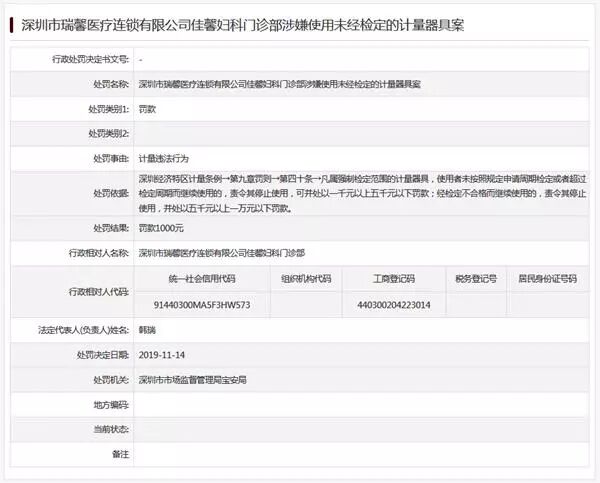Image resolution: width=600 pixels, height=483 pixels.
Task: Click the 处罚决定日期 label
Action: (103, 355)
